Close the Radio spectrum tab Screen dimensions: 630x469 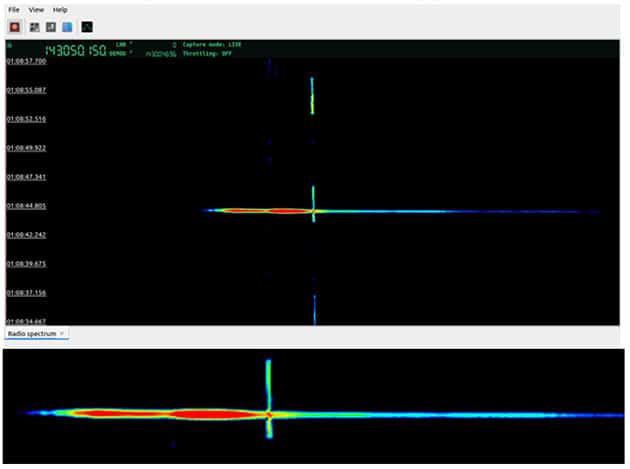(62, 332)
